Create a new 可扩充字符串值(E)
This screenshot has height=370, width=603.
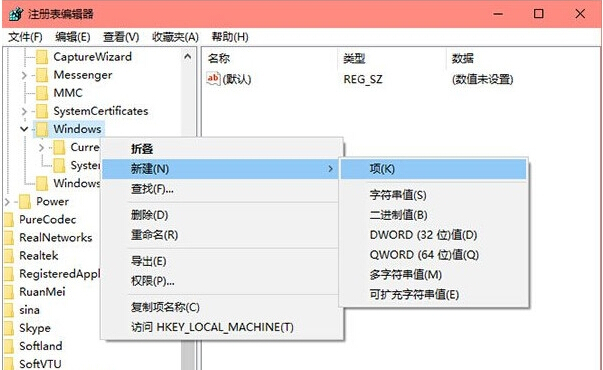433,295
